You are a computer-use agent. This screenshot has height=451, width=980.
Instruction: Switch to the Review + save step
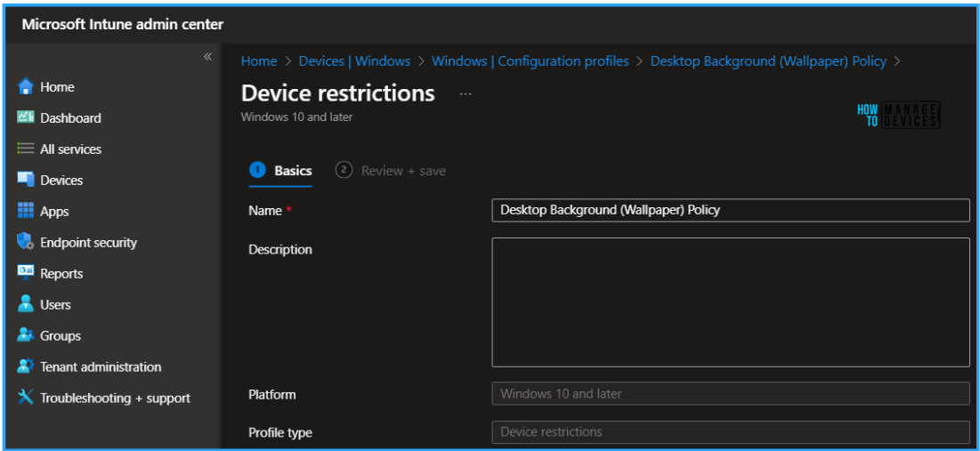(x=391, y=171)
